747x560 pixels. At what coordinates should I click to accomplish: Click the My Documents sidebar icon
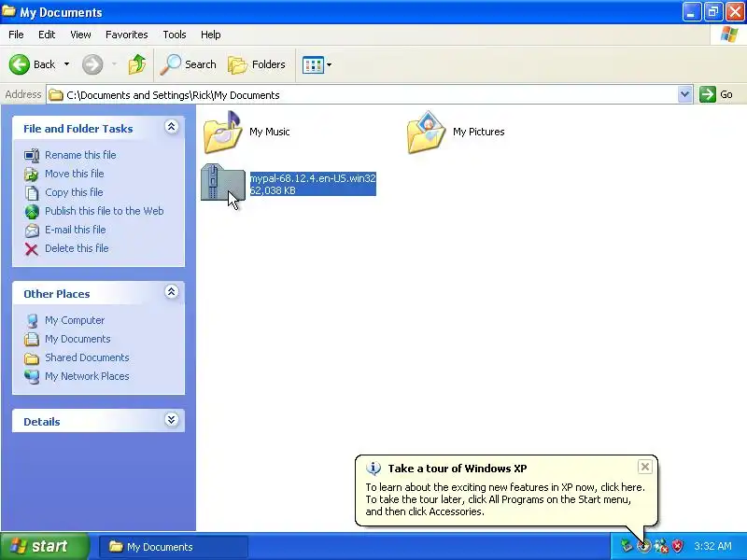(x=32, y=339)
